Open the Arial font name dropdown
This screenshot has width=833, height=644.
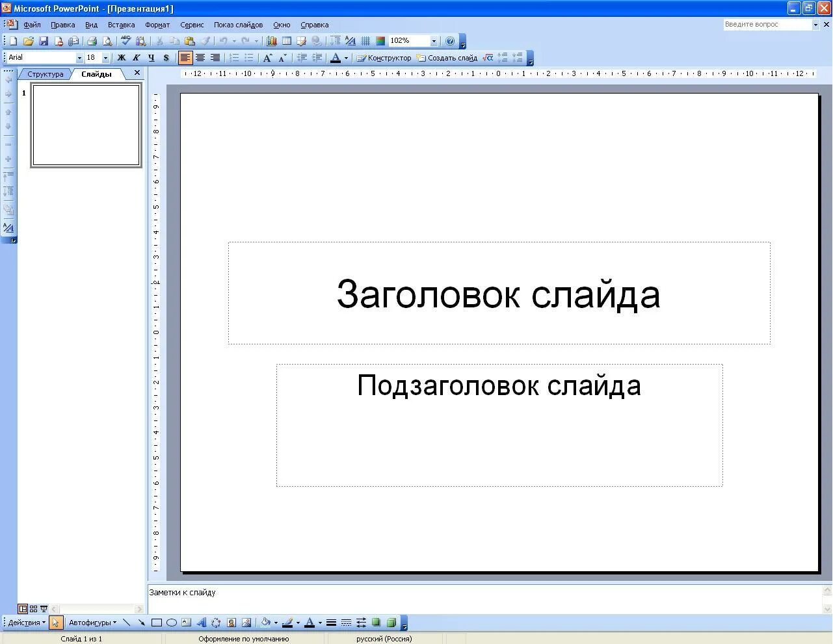(79, 58)
